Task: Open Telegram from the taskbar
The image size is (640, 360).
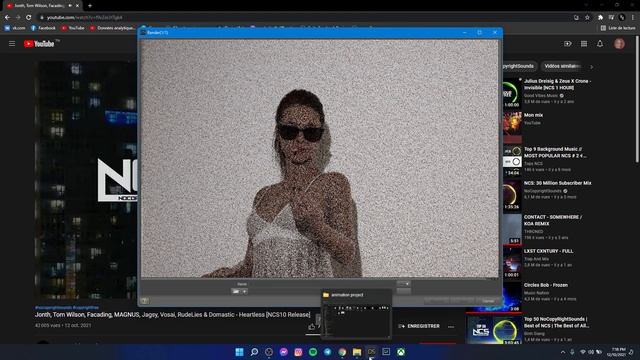Action: [328, 352]
